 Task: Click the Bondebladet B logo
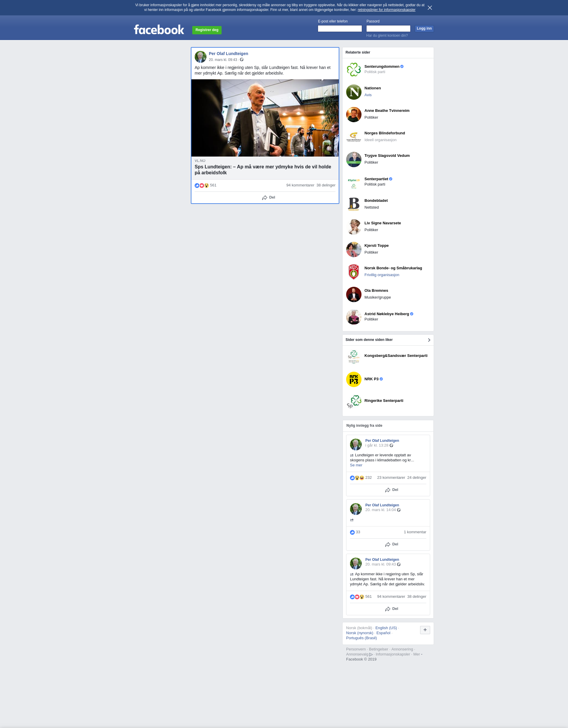354,204
